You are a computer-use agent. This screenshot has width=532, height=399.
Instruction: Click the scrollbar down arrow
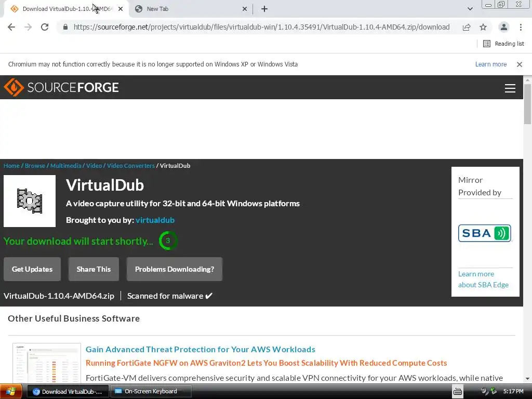[x=527, y=379]
